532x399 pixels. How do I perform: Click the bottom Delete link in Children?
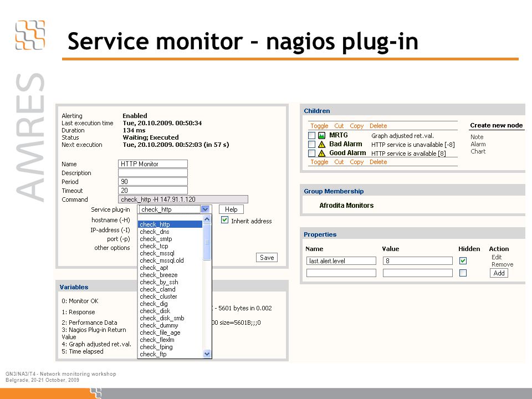click(x=378, y=162)
